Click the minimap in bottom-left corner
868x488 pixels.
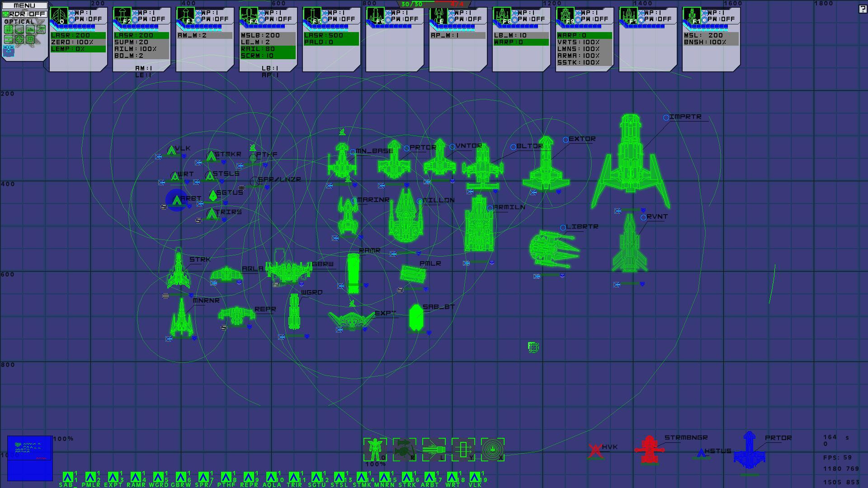pos(30,458)
